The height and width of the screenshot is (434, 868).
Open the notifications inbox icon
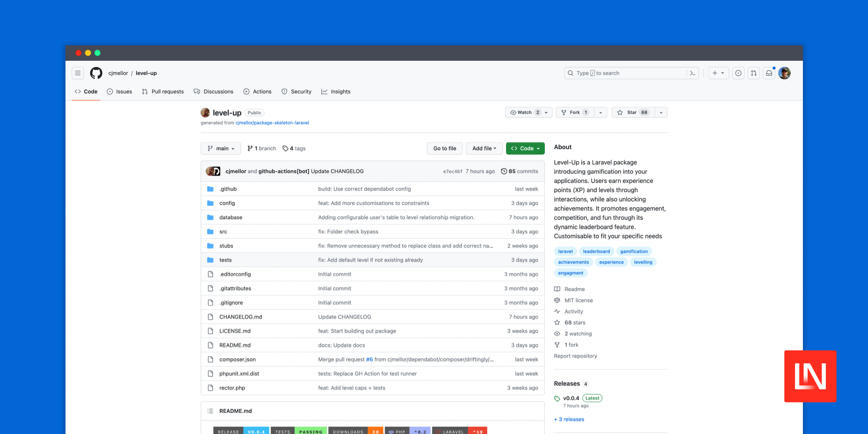(x=769, y=73)
